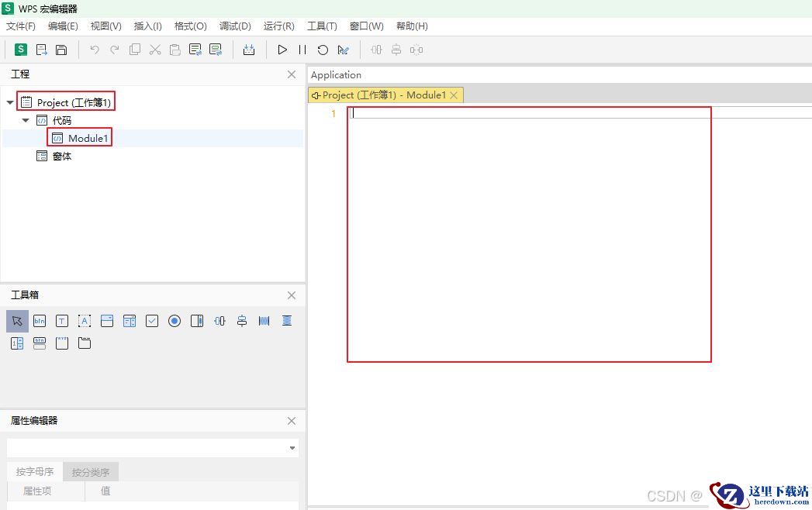The width and height of the screenshot is (812, 510).
Task: Select the vertical center align tool in toolbox
Action: [x=242, y=321]
